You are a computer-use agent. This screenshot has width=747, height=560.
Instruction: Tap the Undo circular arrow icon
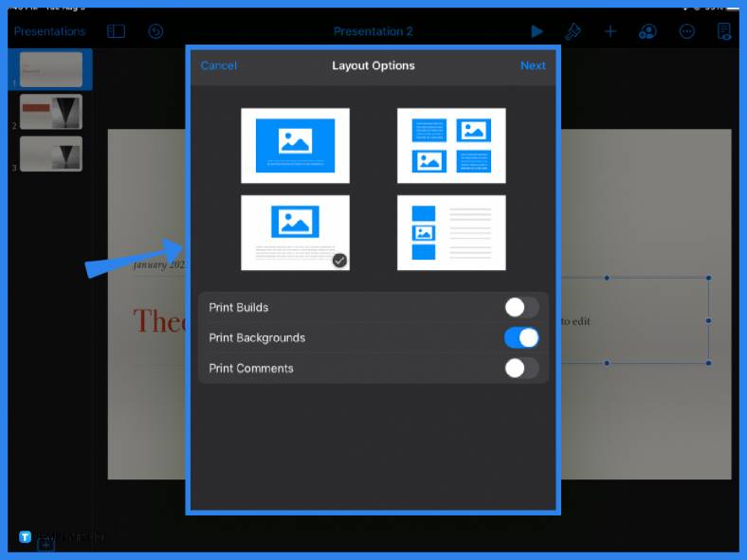155,31
